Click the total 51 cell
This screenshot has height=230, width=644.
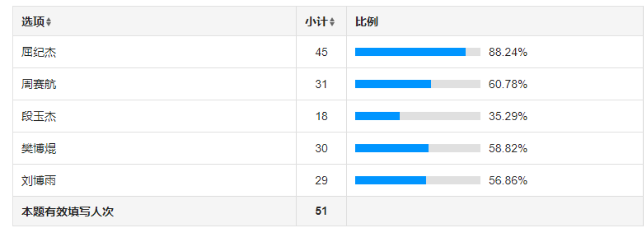coord(321,211)
